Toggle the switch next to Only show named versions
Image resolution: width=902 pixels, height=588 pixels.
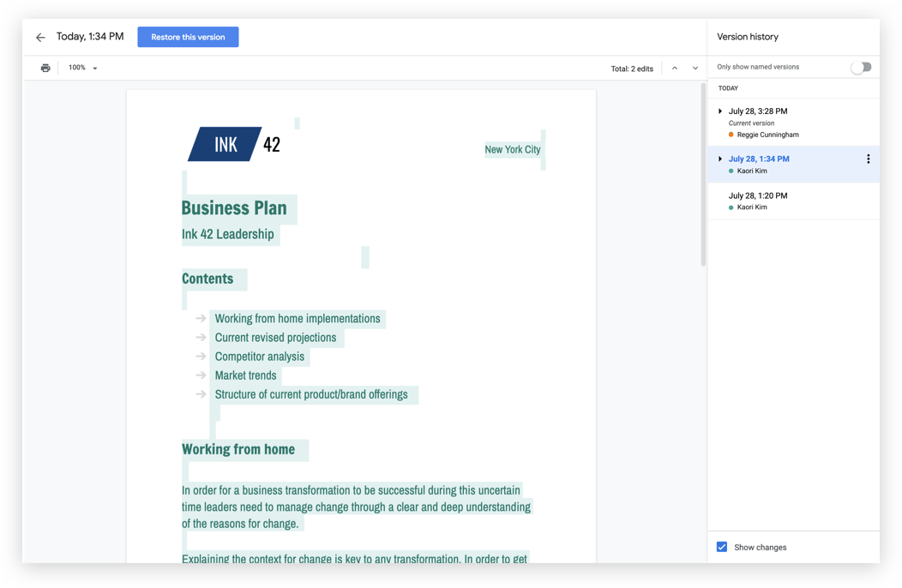[861, 67]
